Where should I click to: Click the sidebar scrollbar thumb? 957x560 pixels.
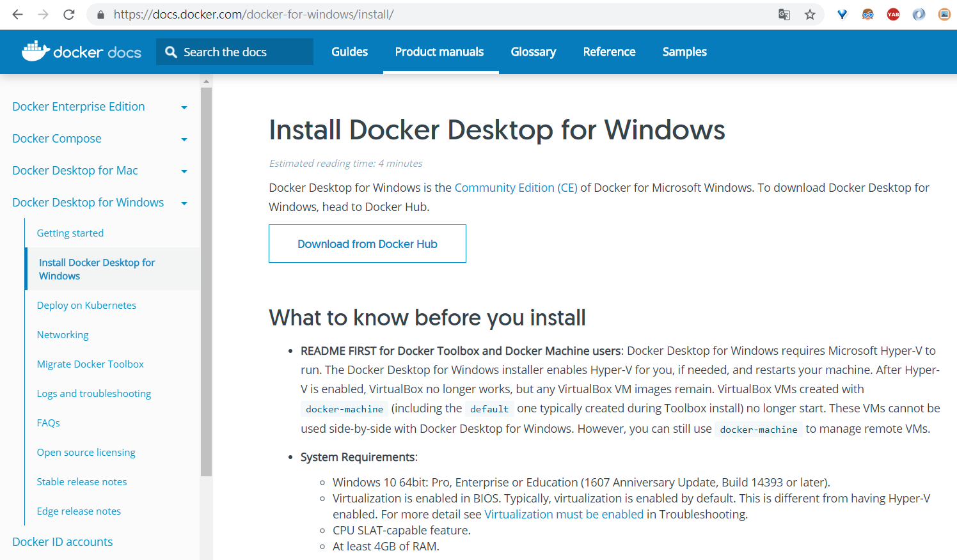click(x=206, y=281)
